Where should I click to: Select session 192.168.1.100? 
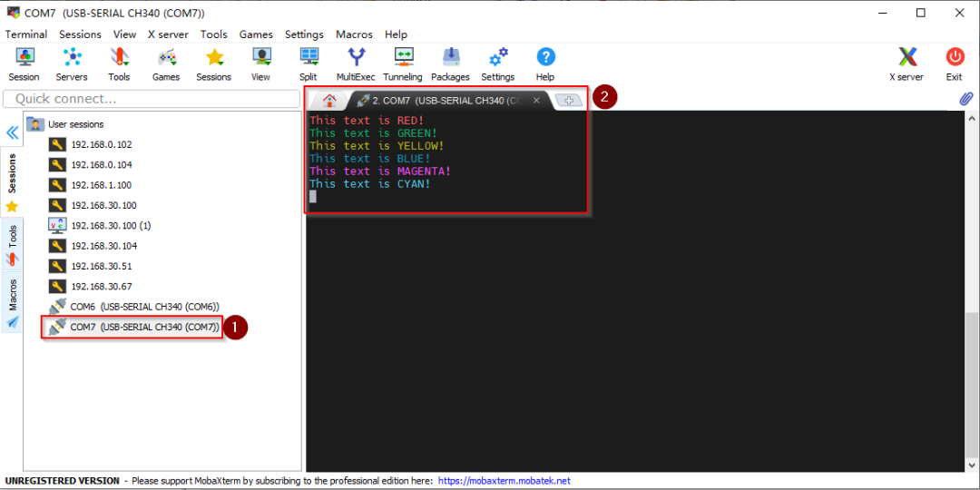tap(91, 185)
